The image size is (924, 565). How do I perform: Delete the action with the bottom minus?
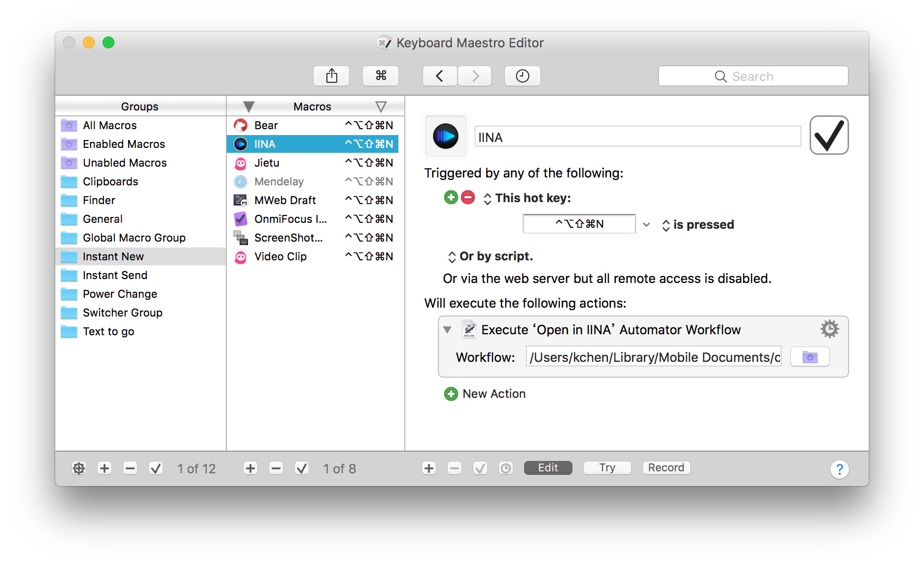(x=455, y=468)
